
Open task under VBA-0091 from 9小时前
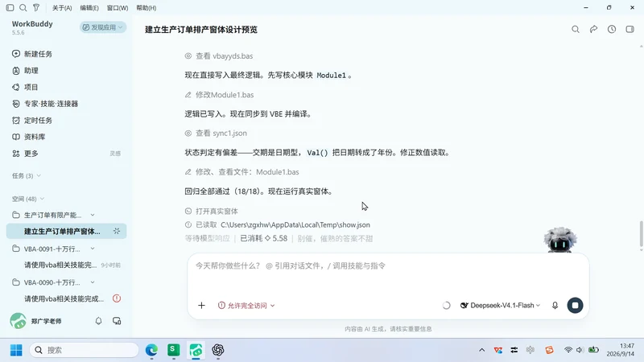(67, 265)
